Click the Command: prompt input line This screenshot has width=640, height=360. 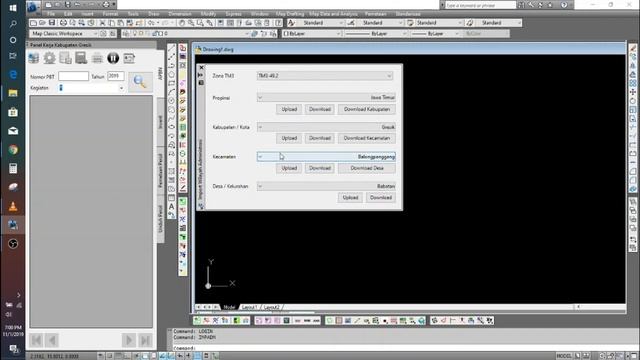[400, 348]
